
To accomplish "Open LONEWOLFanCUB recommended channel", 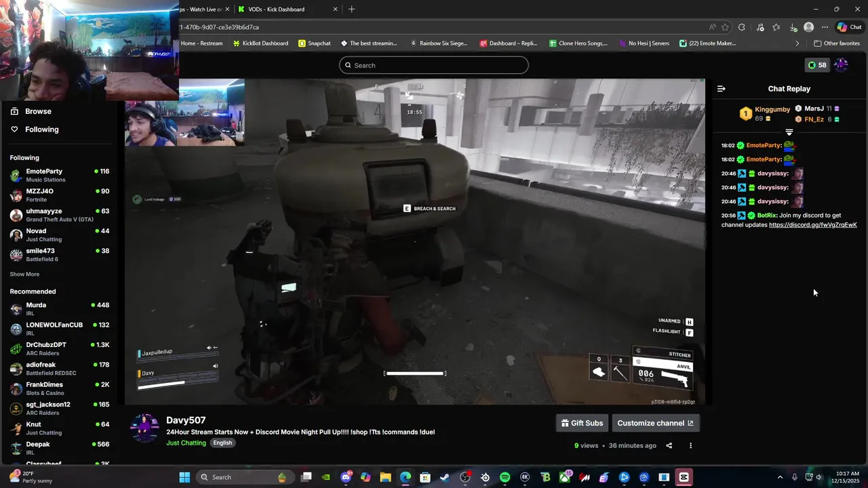I will (x=60, y=329).
